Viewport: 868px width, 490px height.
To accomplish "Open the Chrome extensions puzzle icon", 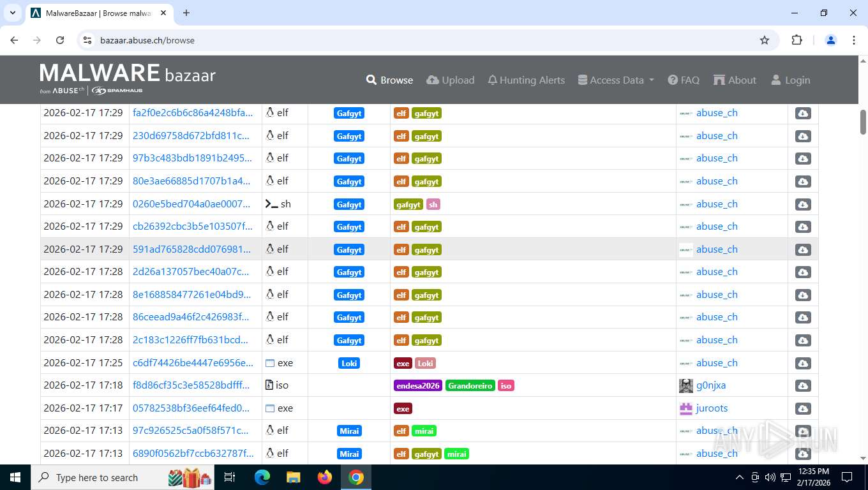I will coord(797,40).
